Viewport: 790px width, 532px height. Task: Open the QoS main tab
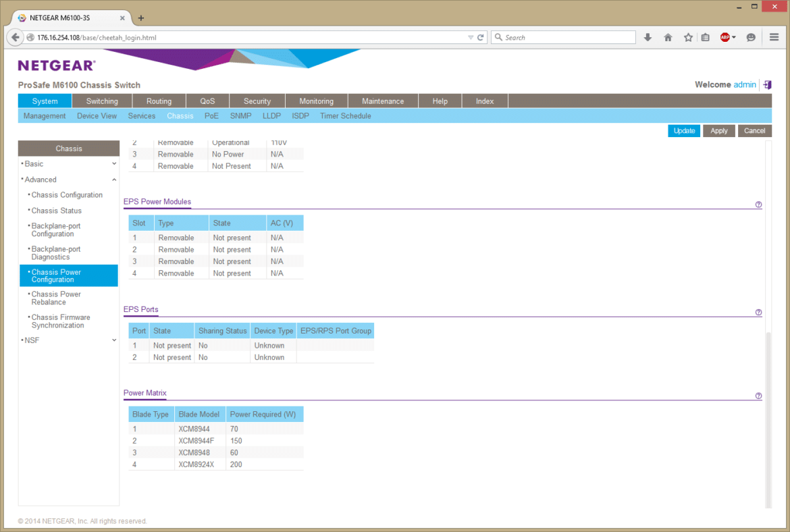[x=207, y=101]
